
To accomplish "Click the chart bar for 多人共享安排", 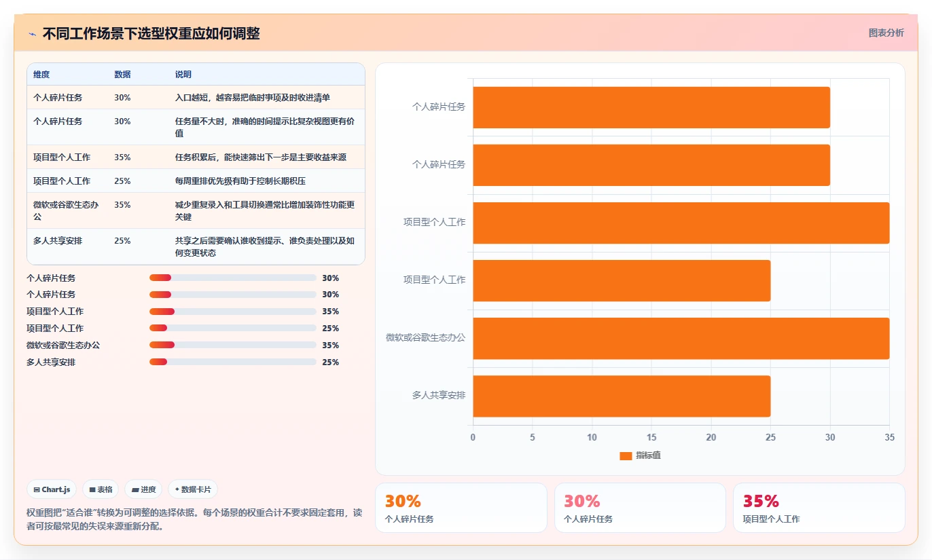I will pyautogui.click(x=622, y=396).
